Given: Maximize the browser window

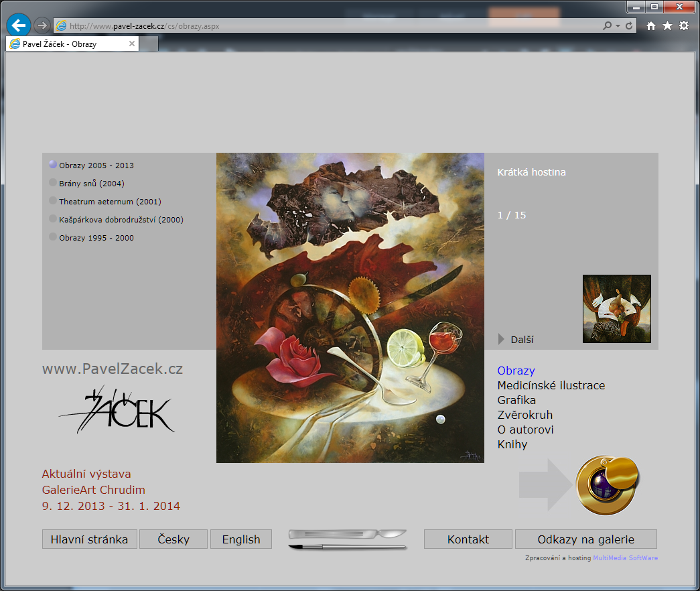Looking at the screenshot, I should (654, 7).
